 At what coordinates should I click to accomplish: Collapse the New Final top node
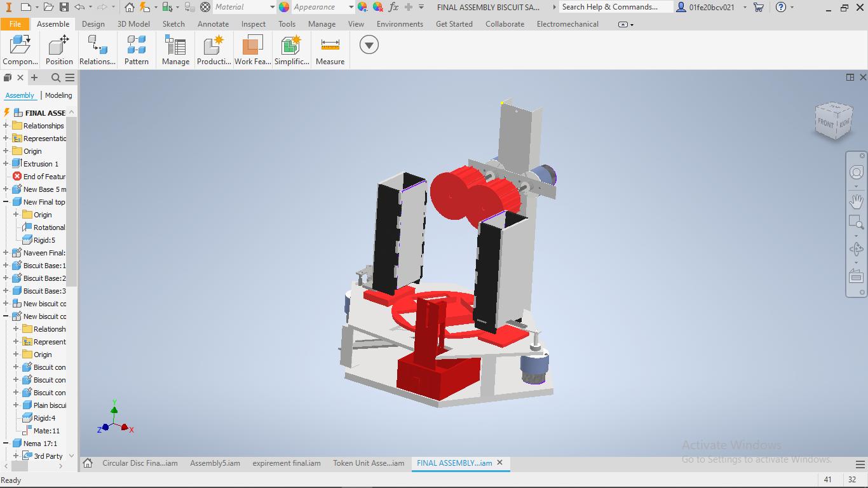tap(6, 202)
